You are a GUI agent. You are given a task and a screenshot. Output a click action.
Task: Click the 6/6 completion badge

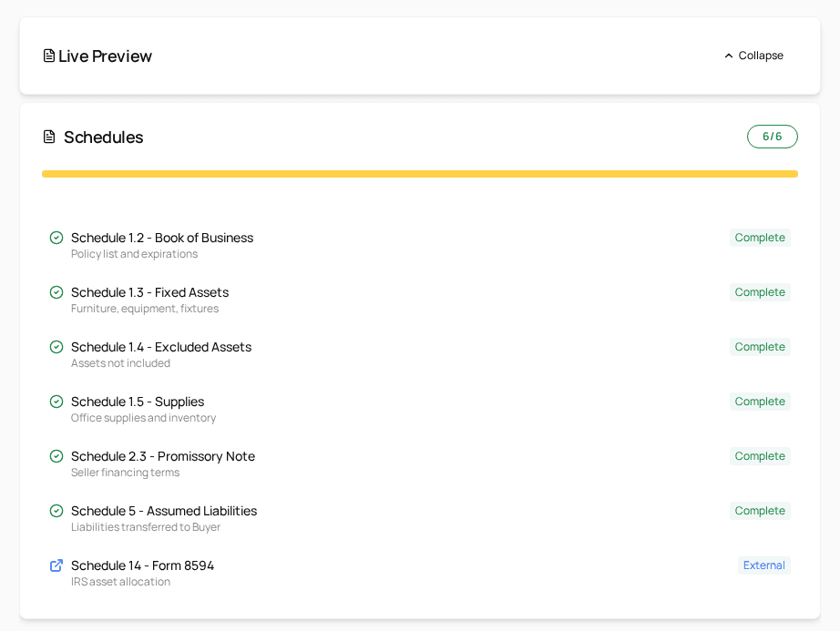pyautogui.click(x=772, y=137)
